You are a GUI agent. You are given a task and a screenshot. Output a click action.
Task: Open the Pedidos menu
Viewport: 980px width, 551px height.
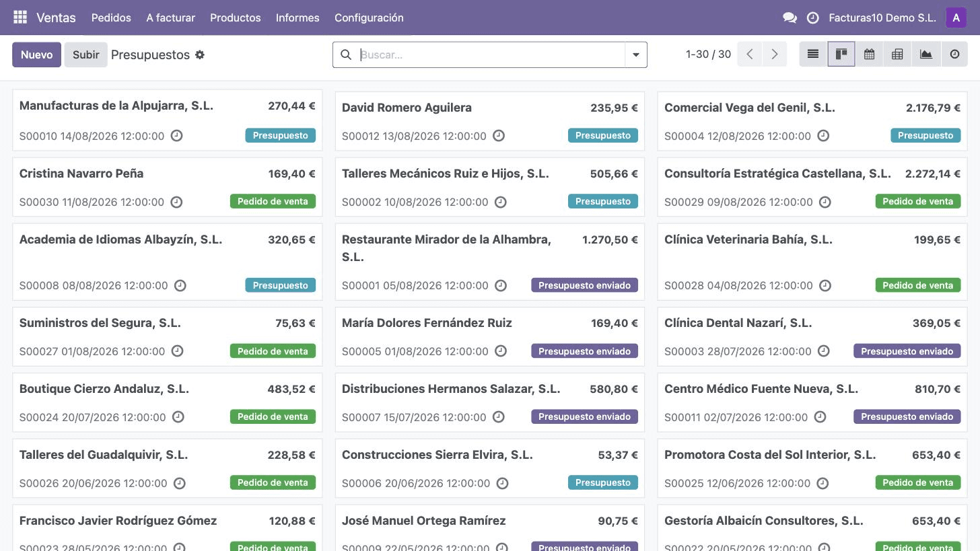111,18
